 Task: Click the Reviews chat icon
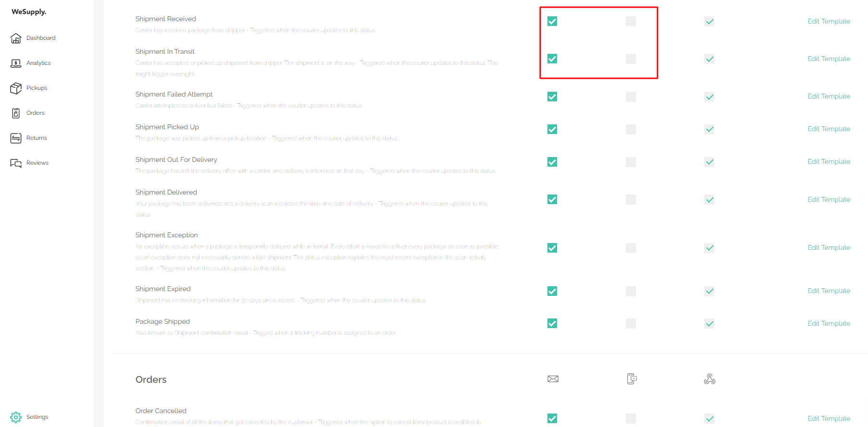(16, 163)
